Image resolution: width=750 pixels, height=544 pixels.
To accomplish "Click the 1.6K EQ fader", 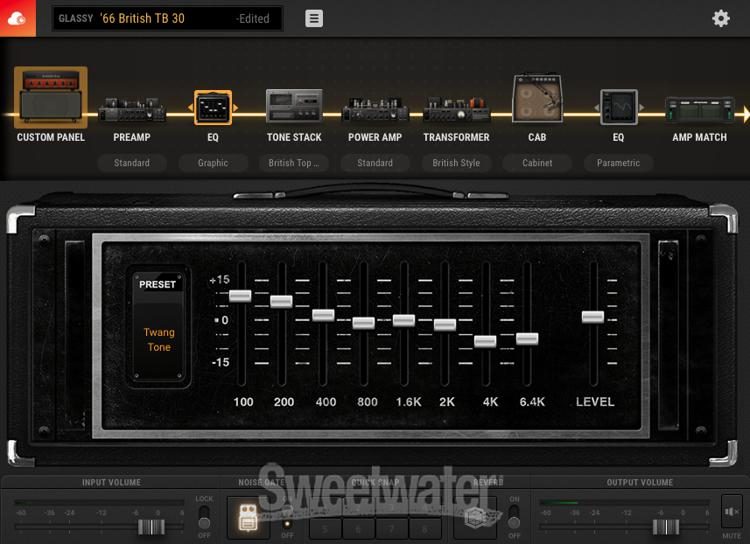I will [404, 320].
